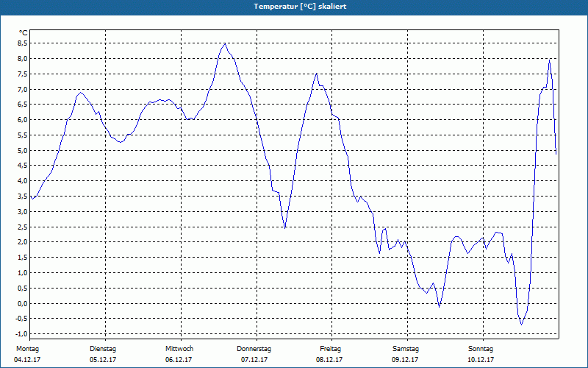The height and width of the screenshot is (368, 588).
Task: Click the °C unit label
Action: [24, 33]
